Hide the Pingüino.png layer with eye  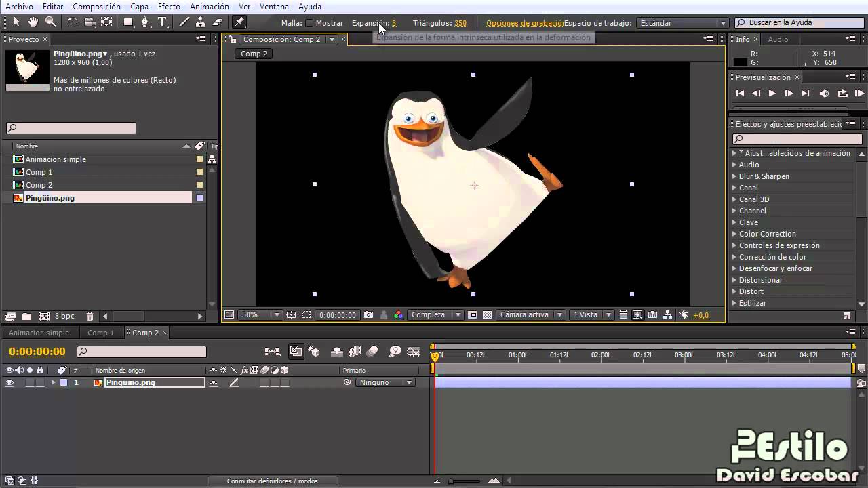[9, 383]
